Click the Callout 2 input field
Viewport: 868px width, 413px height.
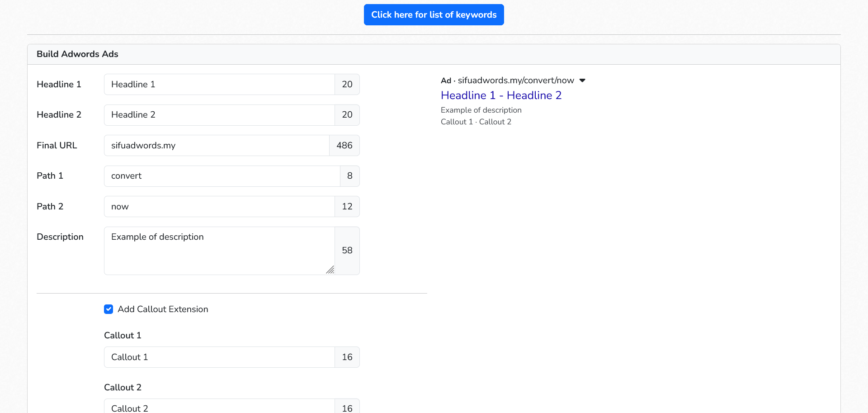click(x=219, y=407)
